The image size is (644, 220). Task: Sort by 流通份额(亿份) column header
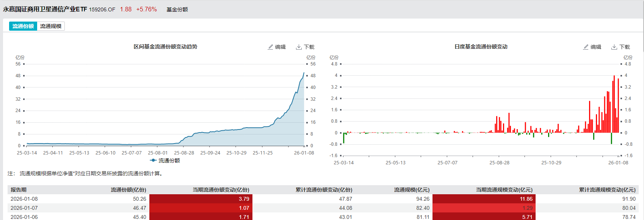pos(128,190)
